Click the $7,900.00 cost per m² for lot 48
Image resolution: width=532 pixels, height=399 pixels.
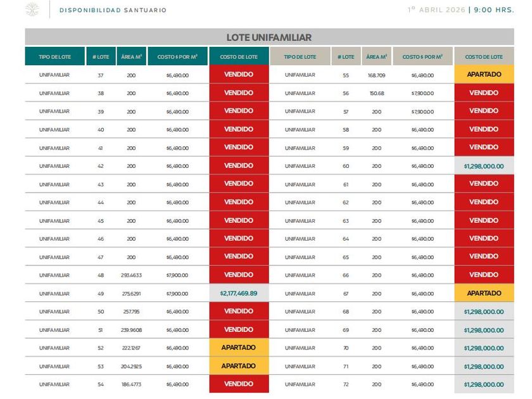(177, 275)
